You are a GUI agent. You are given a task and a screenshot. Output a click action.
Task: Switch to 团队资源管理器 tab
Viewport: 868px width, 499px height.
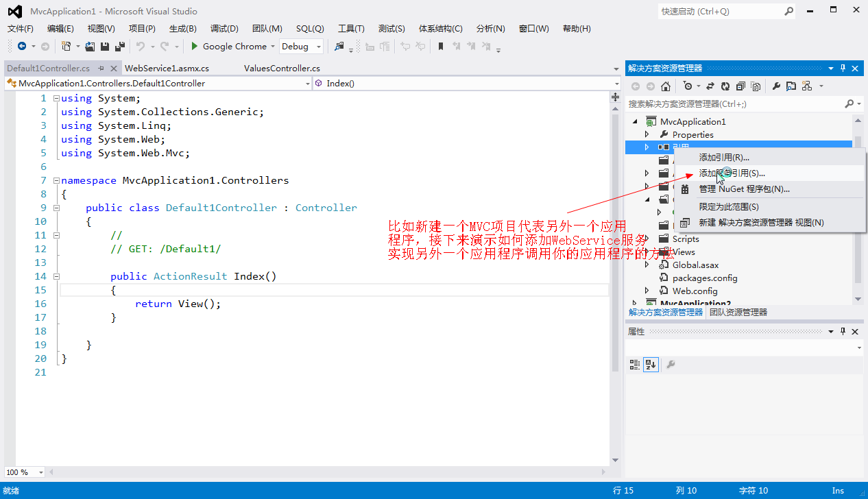[x=738, y=313]
